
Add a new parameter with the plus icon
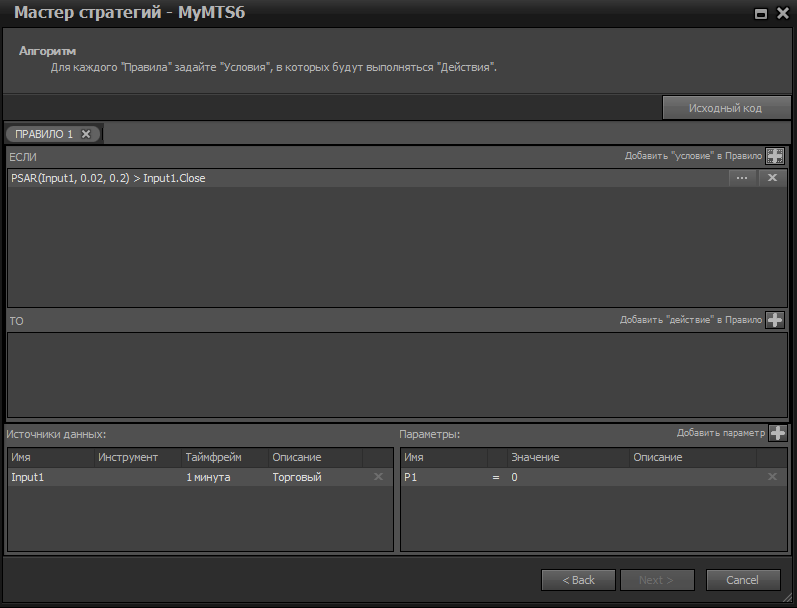pyautogui.click(x=778, y=433)
